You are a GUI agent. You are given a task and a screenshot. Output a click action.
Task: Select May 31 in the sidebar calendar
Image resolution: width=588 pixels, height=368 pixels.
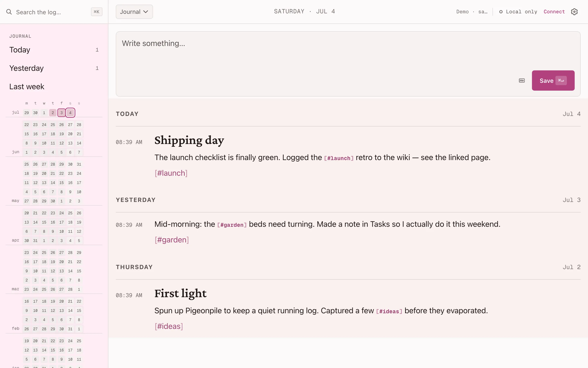click(x=79, y=164)
